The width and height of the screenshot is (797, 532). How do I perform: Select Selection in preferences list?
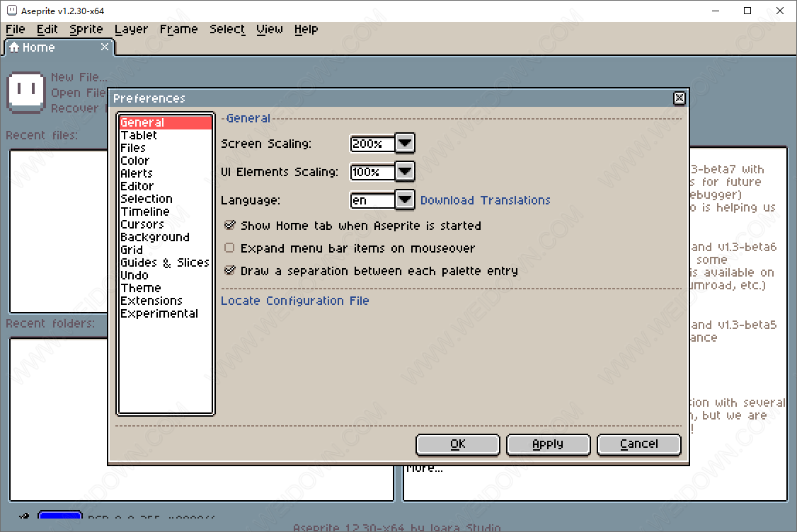click(165, 199)
